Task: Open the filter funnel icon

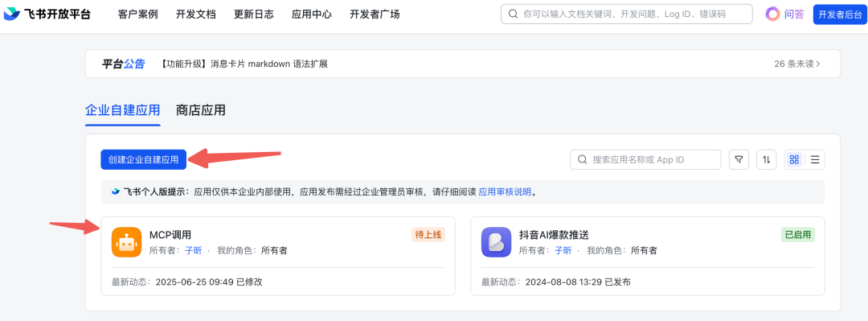Action: [x=739, y=159]
